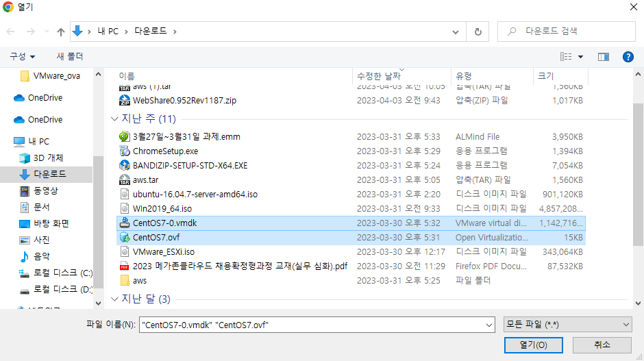Select BANDIZIP-SETUP-STD-X64.EXE file icon
Viewport: 644px width, 361px height.
125,166
